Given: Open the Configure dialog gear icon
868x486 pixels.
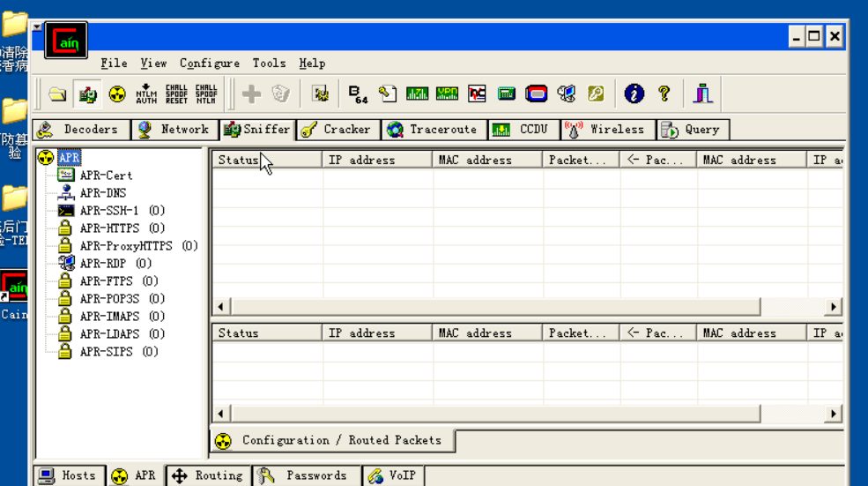Looking at the screenshot, I should [x=320, y=94].
